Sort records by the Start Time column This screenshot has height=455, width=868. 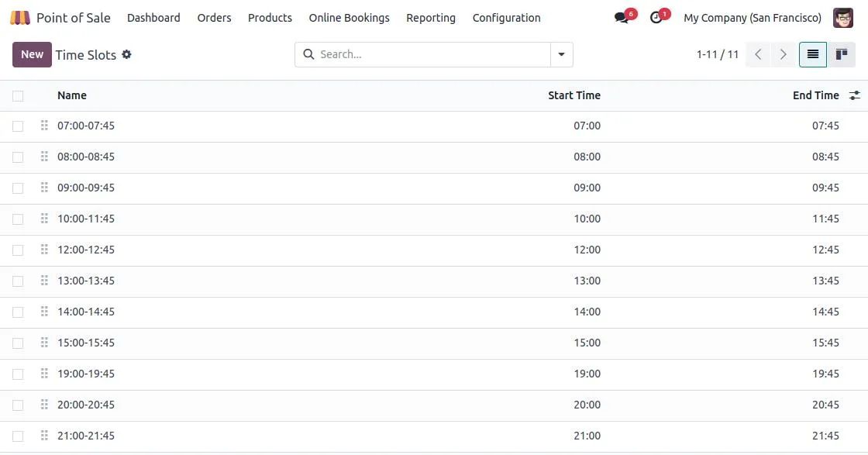(574, 95)
